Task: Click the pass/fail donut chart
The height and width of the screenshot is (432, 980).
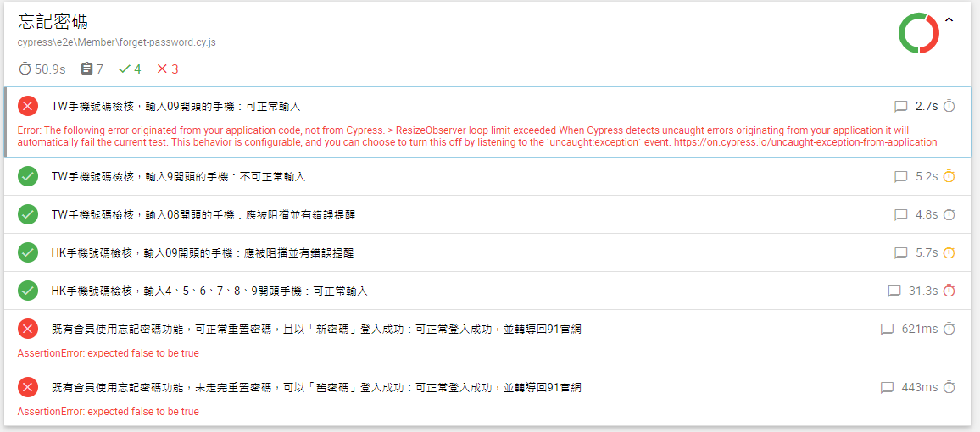Action: coord(918,34)
